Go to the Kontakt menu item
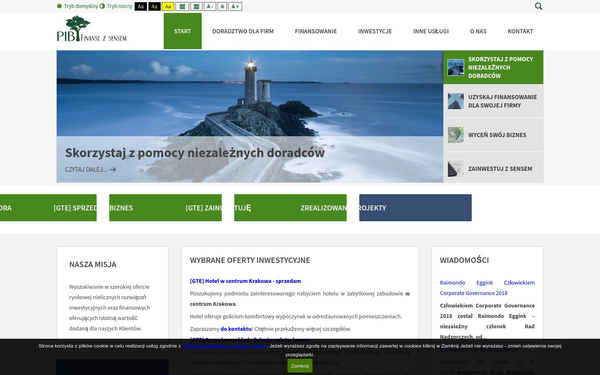The image size is (600, 375). point(520,31)
